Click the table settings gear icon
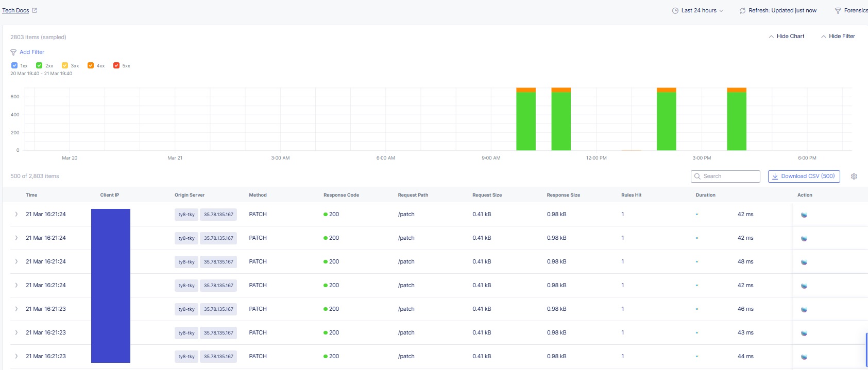This screenshot has height=370, width=868. pyautogui.click(x=854, y=177)
